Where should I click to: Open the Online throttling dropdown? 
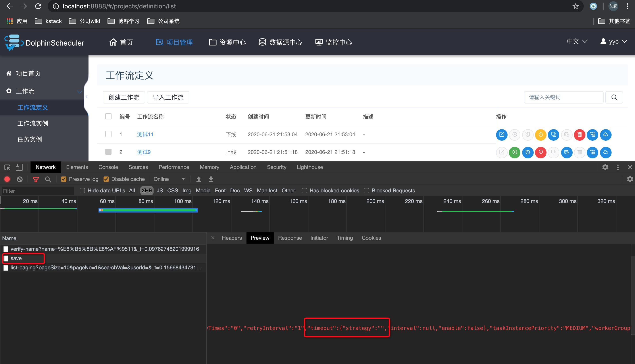click(169, 179)
